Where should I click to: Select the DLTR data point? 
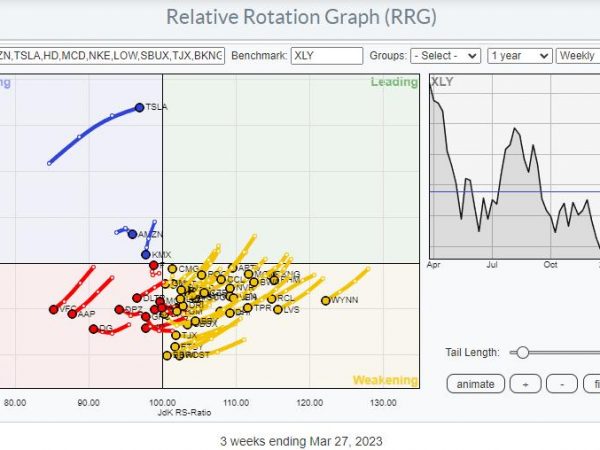pos(137,298)
